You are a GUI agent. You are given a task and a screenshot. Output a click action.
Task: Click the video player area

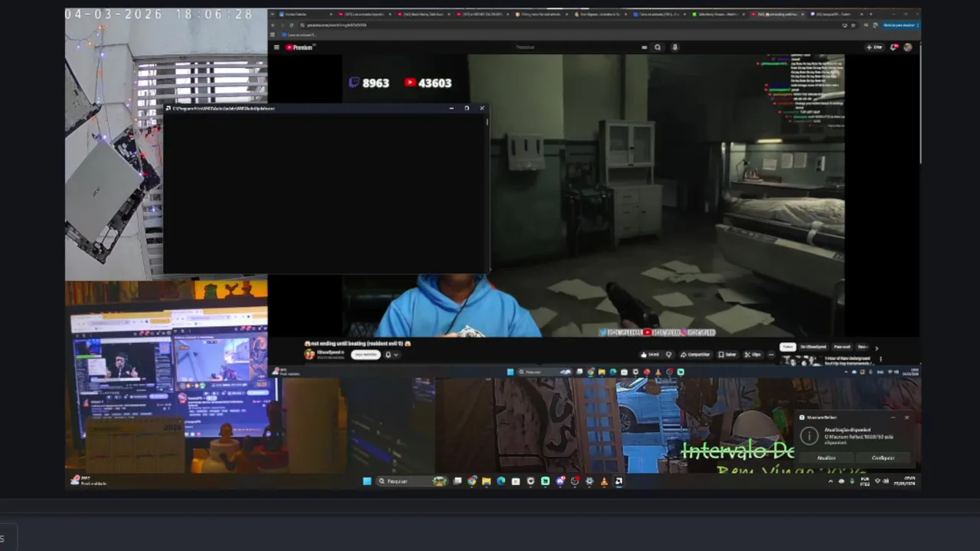point(593,195)
